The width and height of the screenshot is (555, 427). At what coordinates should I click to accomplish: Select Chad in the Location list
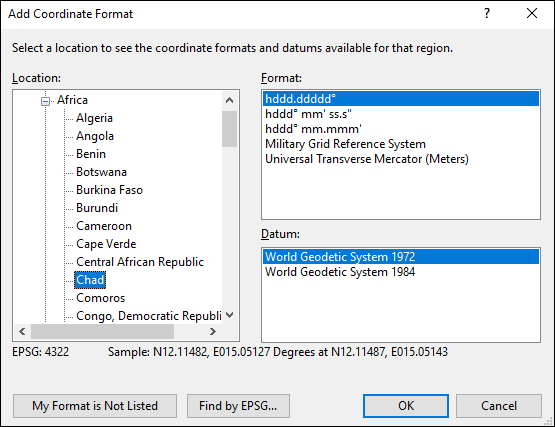coord(90,280)
